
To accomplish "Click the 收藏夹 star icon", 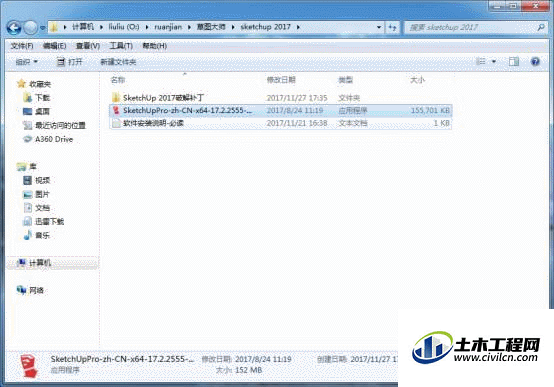I will coord(22,83).
